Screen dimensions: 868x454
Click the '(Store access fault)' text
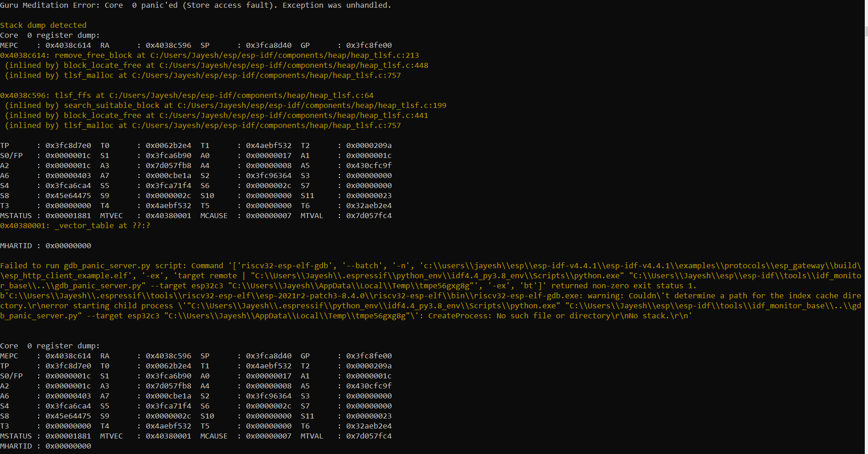tap(228, 5)
